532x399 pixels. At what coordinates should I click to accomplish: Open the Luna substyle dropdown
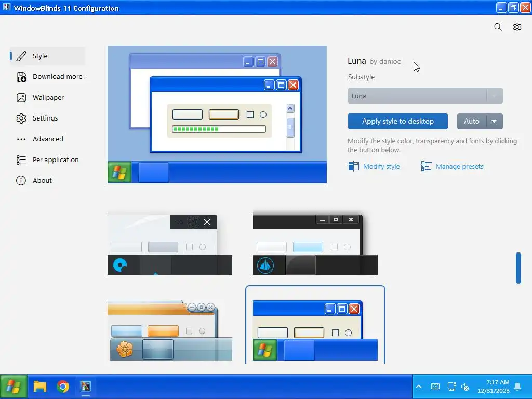425,96
